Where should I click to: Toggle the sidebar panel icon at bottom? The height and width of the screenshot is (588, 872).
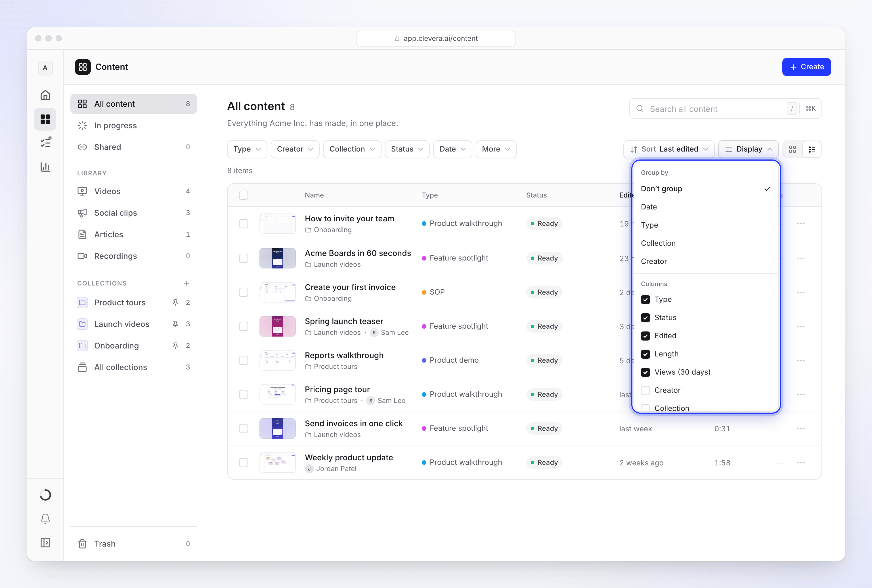point(45,543)
